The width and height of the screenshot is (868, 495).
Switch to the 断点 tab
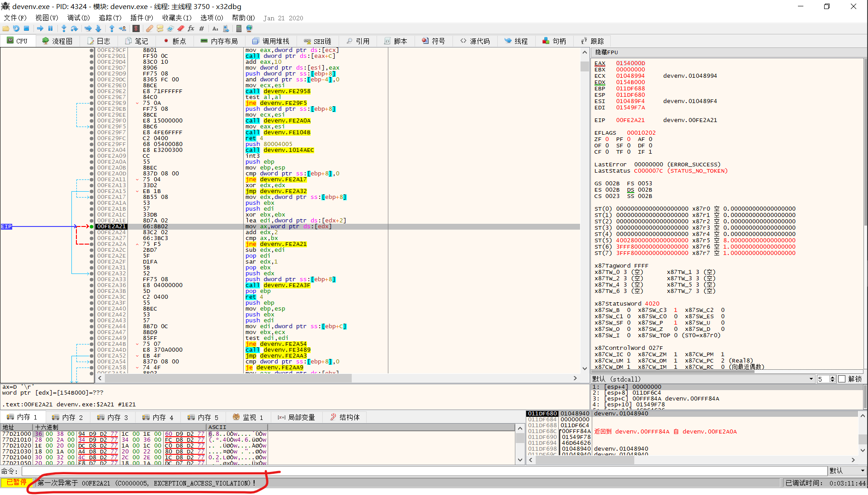point(174,41)
